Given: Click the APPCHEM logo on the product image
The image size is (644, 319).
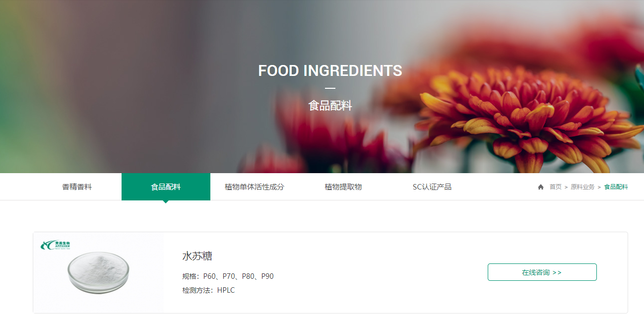Looking at the screenshot, I should coord(56,245).
